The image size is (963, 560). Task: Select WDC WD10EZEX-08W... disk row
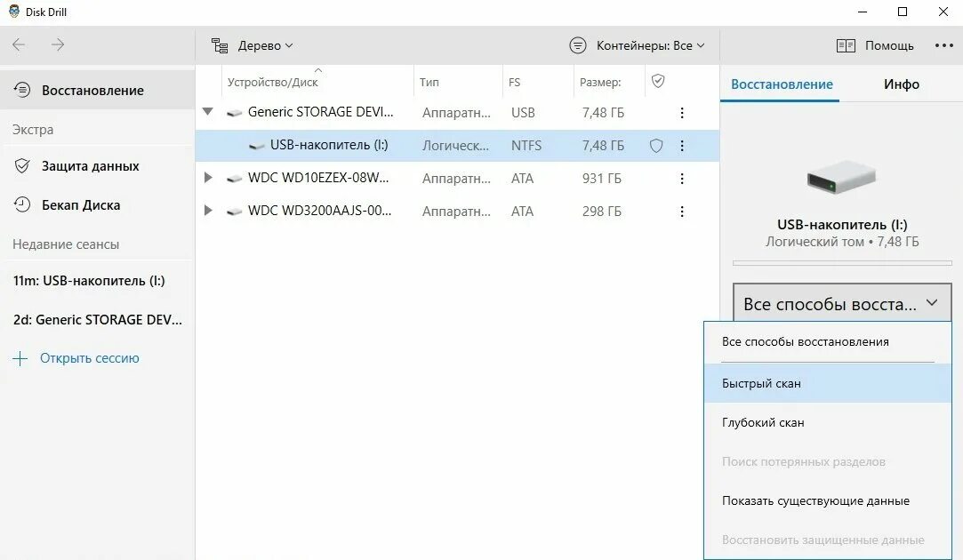pos(457,178)
